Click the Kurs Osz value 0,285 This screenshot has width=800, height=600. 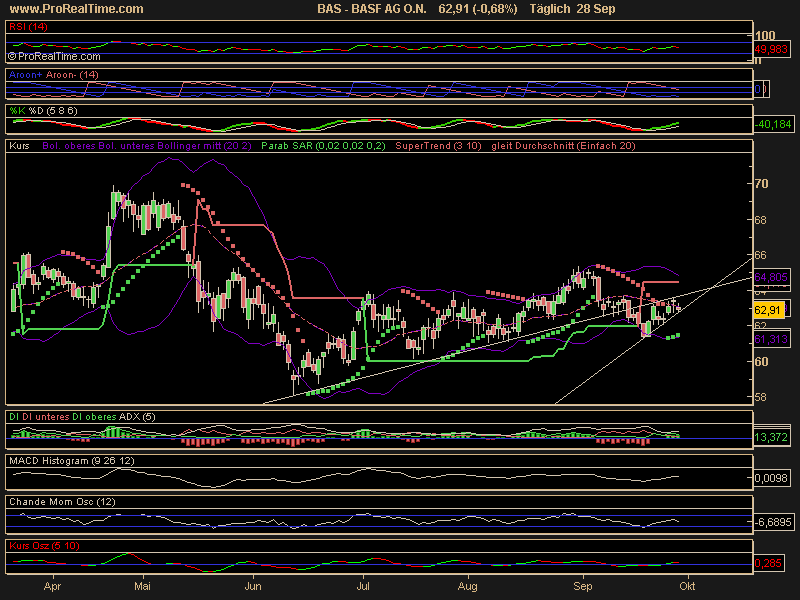coord(768,563)
